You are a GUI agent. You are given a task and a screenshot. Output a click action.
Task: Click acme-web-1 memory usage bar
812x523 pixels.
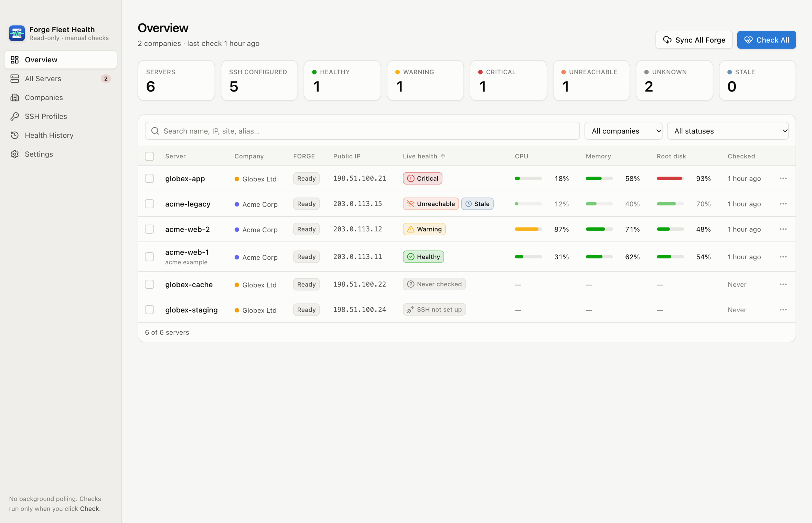(x=599, y=257)
